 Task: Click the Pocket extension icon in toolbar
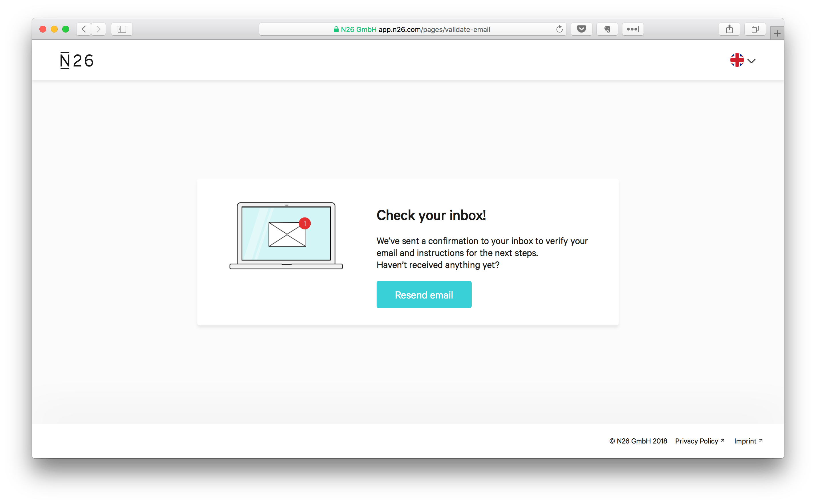[581, 29]
